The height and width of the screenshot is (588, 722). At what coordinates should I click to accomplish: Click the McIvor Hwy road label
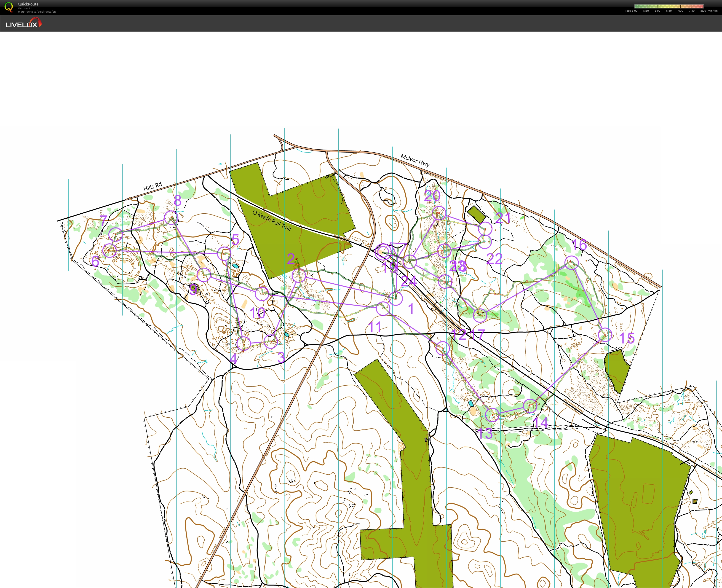pyautogui.click(x=415, y=160)
